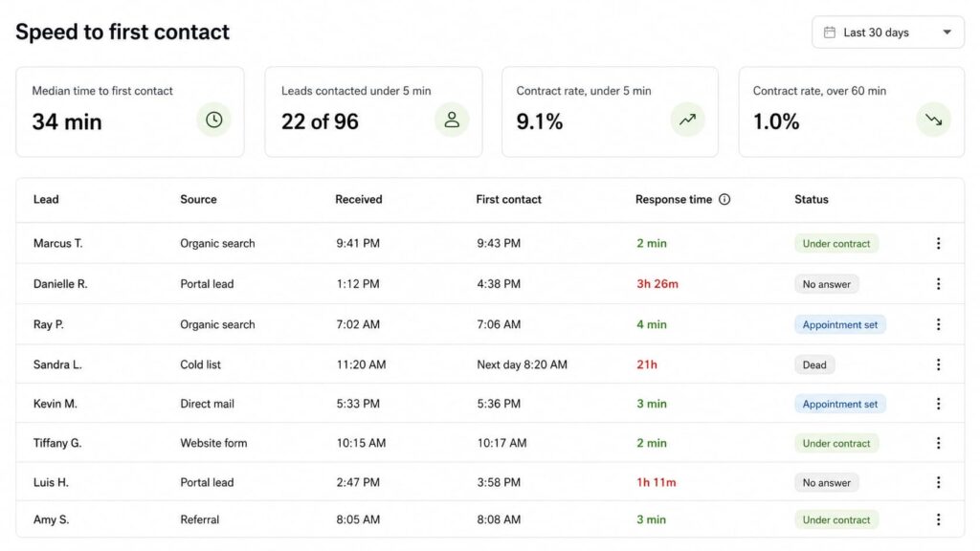The width and height of the screenshot is (980, 551).
Task: Click the person icon on Leads contacted card
Action: [452, 120]
